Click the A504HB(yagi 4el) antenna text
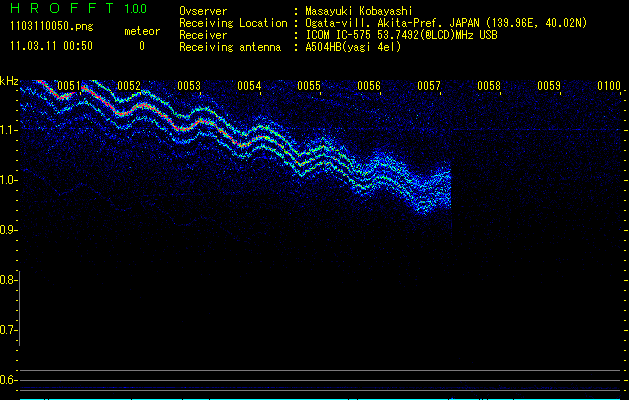Image resolution: width=629 pixels, height=400 pixels. point(353,47)
